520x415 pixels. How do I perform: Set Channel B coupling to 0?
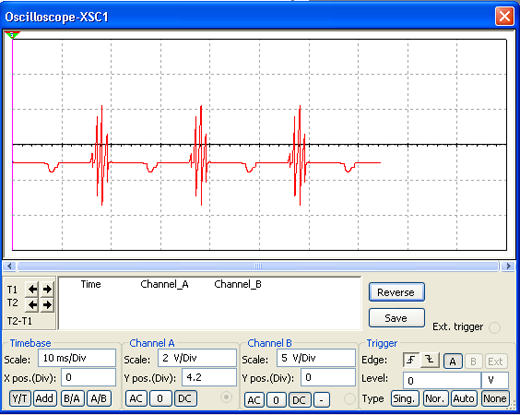(276, 400)
